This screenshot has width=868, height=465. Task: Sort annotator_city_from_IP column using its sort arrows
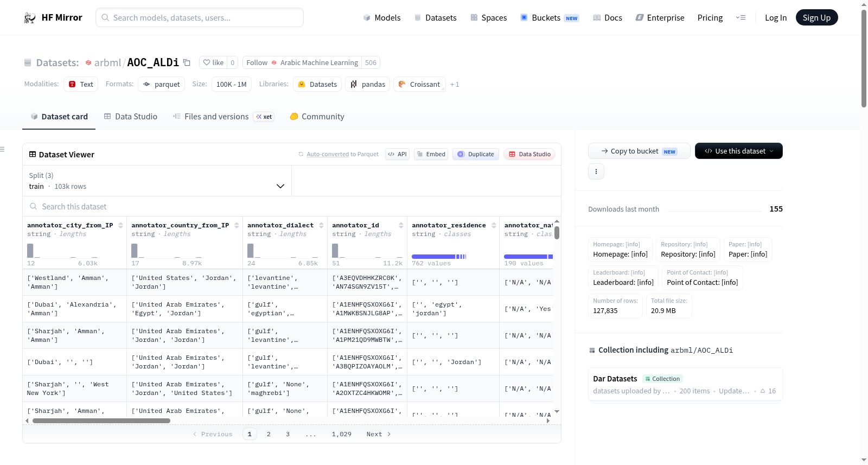(120, 225)
